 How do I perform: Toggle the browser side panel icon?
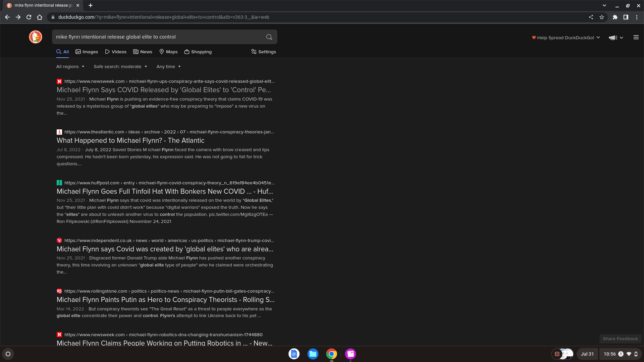626,17
